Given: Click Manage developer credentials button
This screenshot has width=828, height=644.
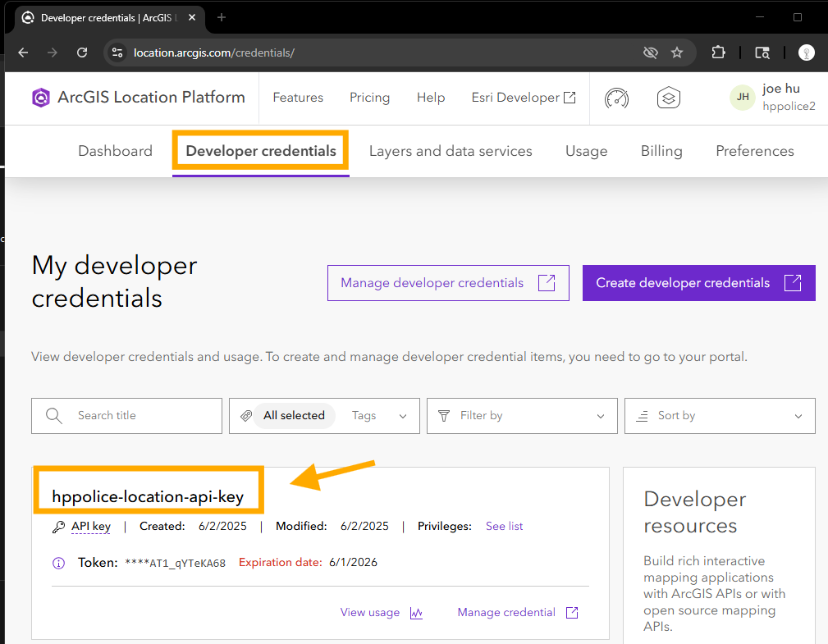Looking at the screenshot, I should pos(448,283).
